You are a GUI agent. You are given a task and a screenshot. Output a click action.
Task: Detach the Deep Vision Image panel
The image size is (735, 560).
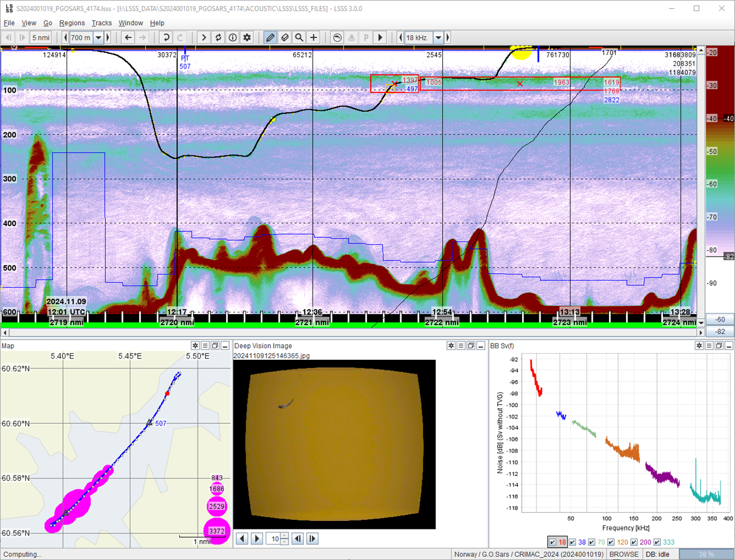(x=470, y=346)
